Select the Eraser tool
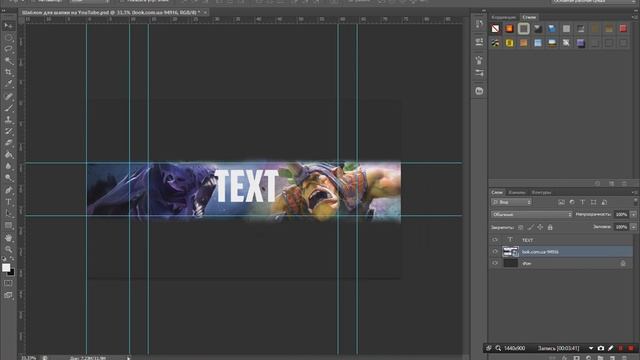 pos(8,143)
